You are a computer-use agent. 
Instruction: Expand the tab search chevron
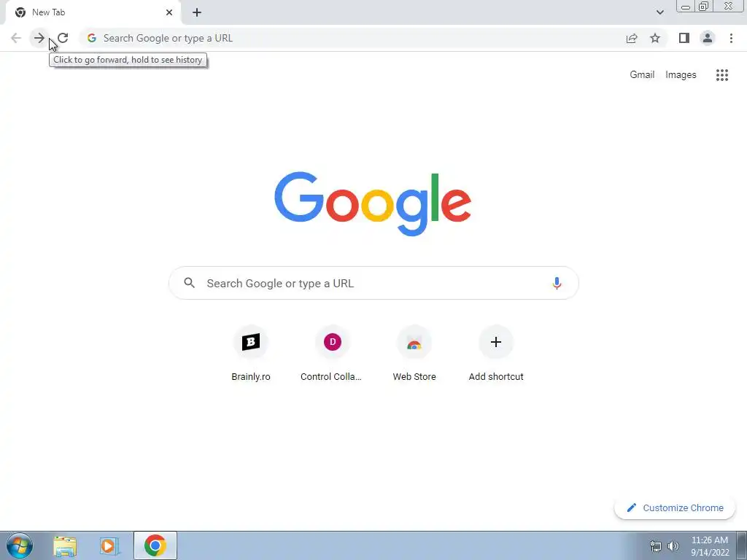[659, 12]
